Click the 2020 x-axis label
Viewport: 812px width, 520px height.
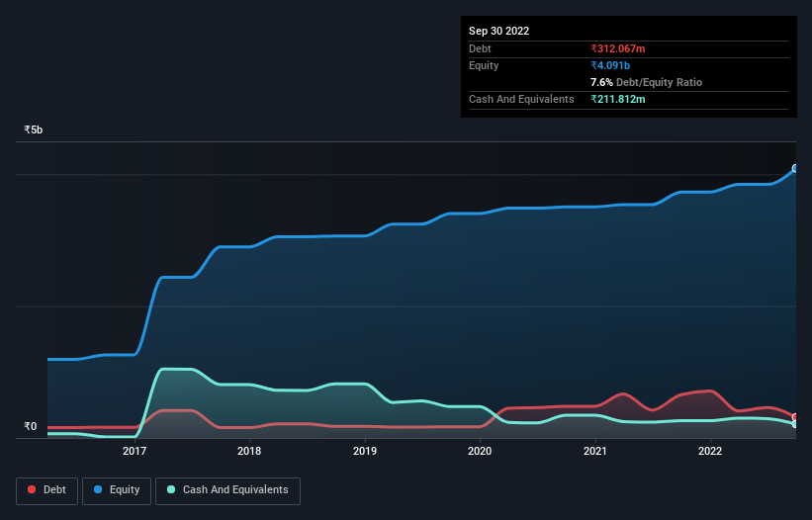tap(480, 451)
